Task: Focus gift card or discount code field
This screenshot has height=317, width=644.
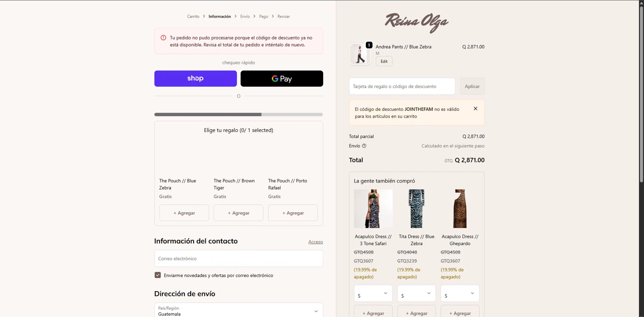Action: point(402,86)
